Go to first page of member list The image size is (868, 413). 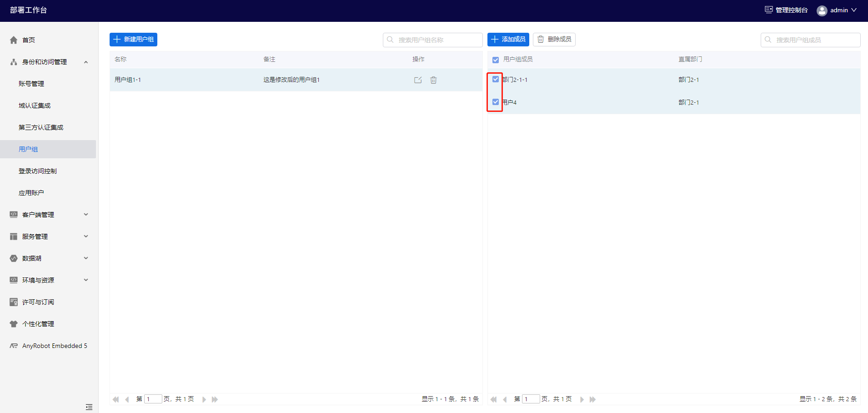[x=493, y=399]
